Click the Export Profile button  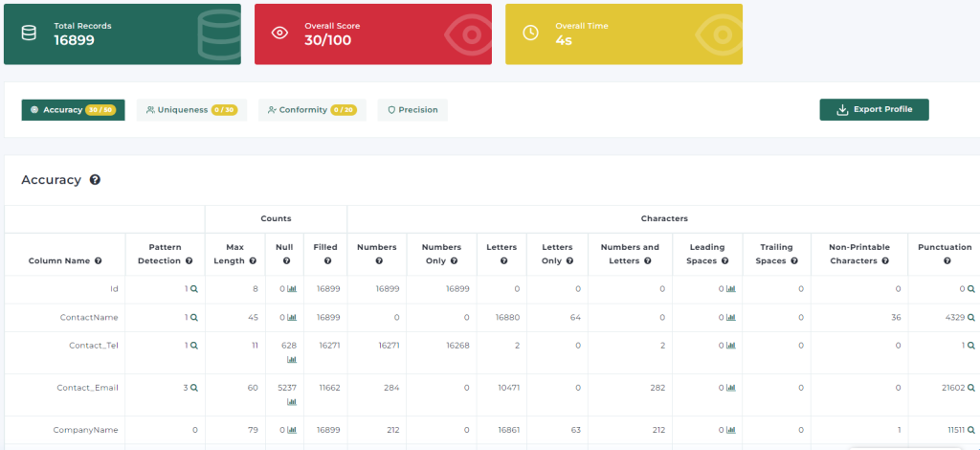875,109
